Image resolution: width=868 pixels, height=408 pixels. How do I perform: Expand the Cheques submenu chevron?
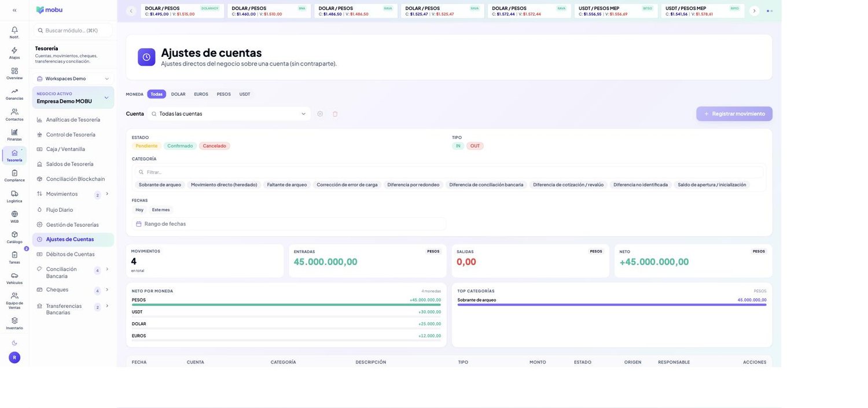tap(107, 289)
